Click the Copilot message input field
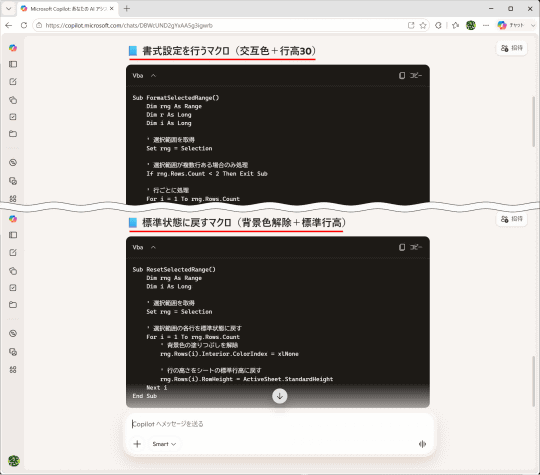The image size is (540, 475). (279, 424)
